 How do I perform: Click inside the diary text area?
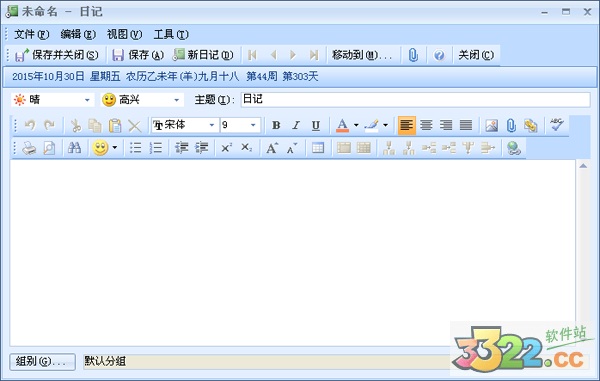[x=292, y=252]
